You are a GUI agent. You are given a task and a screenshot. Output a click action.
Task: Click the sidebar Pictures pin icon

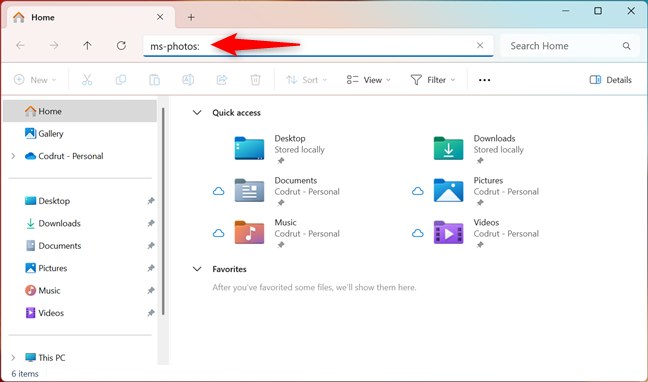151,268
